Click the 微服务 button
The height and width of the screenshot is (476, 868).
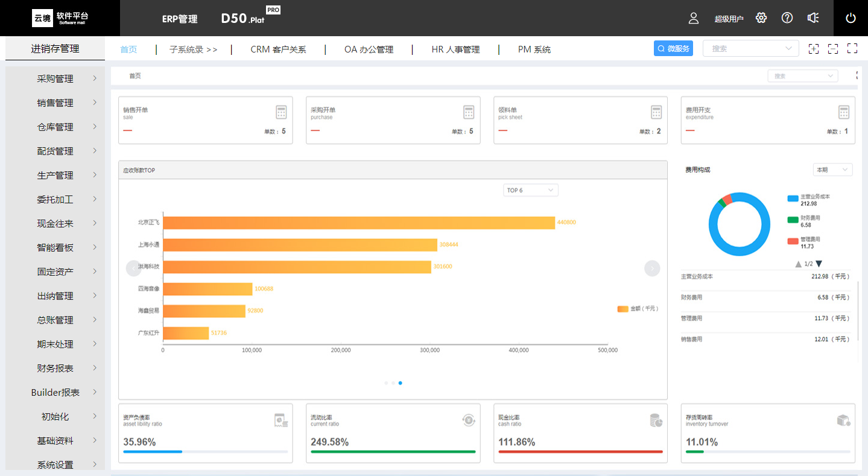click(x=673, y=49)
